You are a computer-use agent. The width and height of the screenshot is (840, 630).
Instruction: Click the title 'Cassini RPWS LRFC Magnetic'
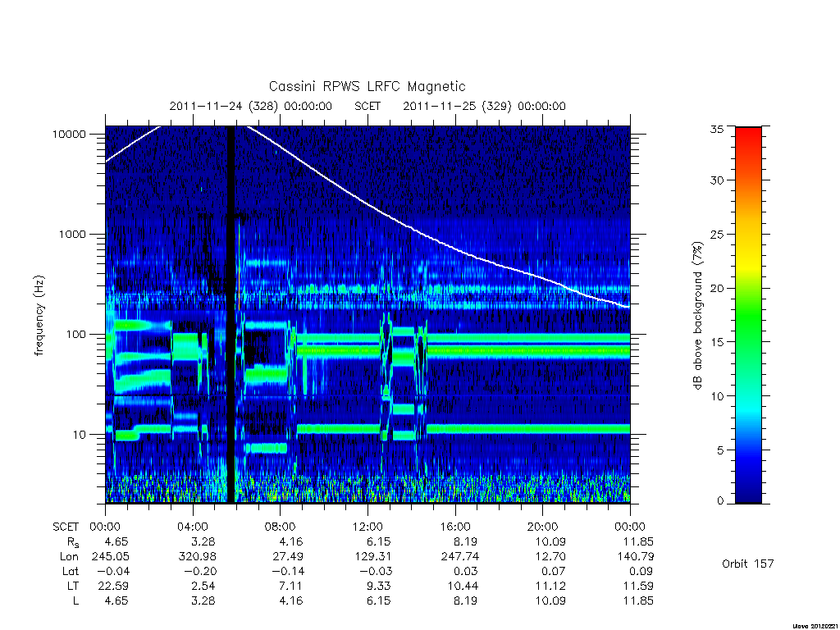(367, 87)
